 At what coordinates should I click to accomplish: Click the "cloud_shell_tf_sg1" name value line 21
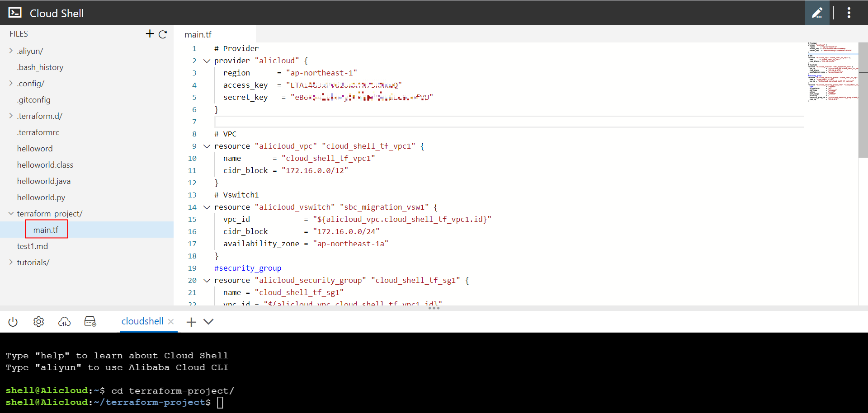point(299,293)
